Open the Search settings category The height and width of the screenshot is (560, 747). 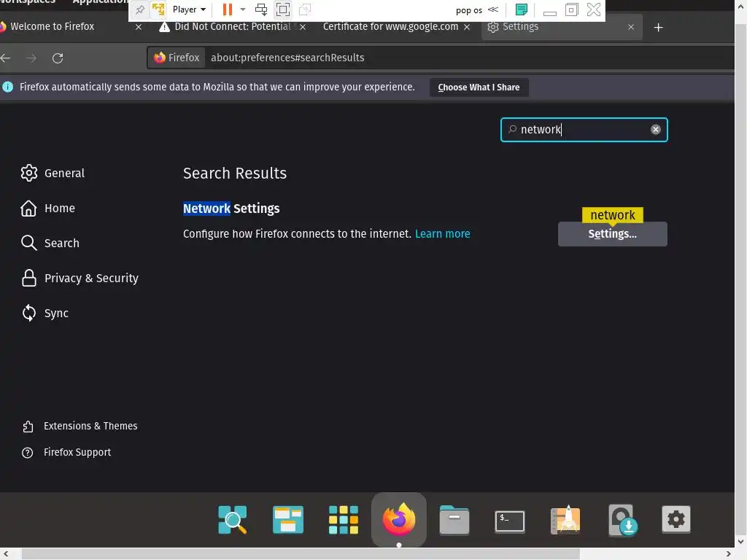[50, 243]
